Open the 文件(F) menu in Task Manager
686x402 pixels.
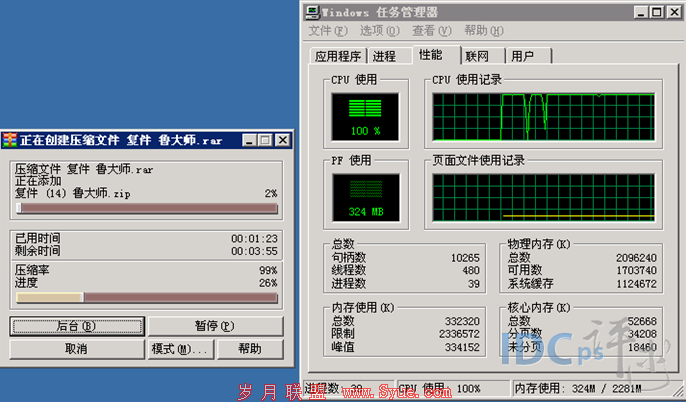[x=328, y=31]
